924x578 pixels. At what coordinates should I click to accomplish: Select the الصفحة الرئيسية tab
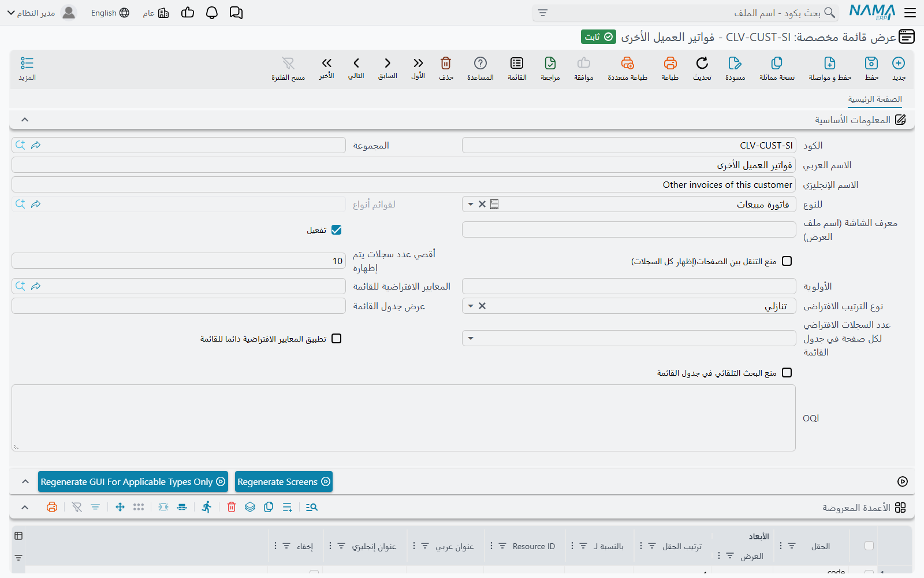[x=875, y=99]
